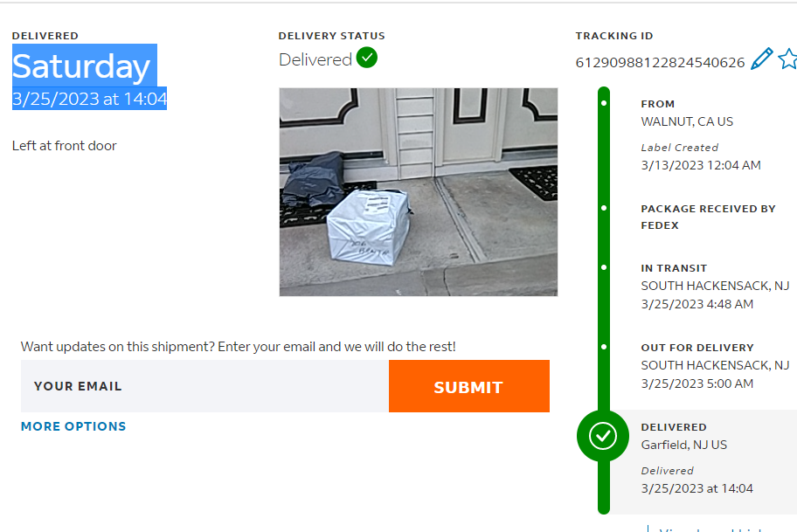Click the Left at front door note
The image size is (797, 532).
click(x=64, y=146)
